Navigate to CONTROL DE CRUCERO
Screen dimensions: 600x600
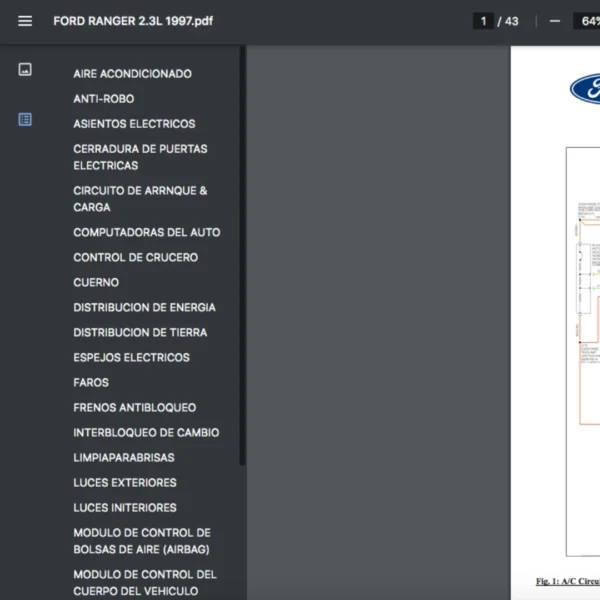(135, 257)
